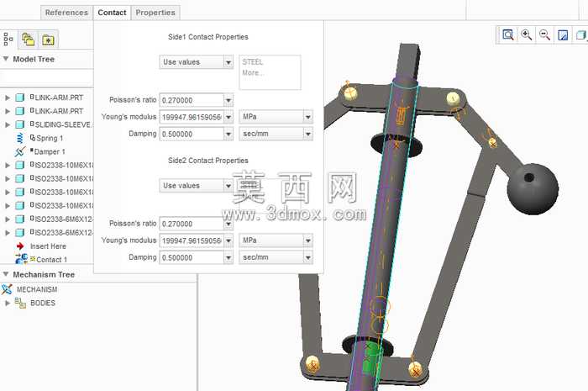588x391 pixels.
Task: Click the Repaint icon in view toolbar
Action: click(x=563, y=35)
